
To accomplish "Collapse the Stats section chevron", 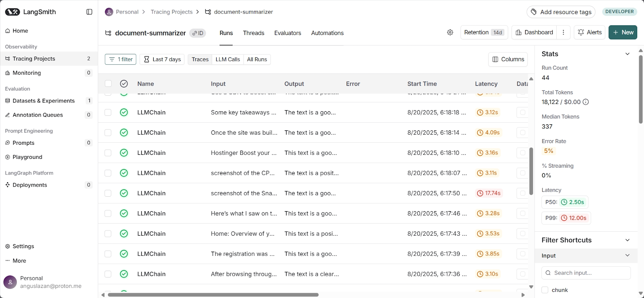I will tap(627, 54).
